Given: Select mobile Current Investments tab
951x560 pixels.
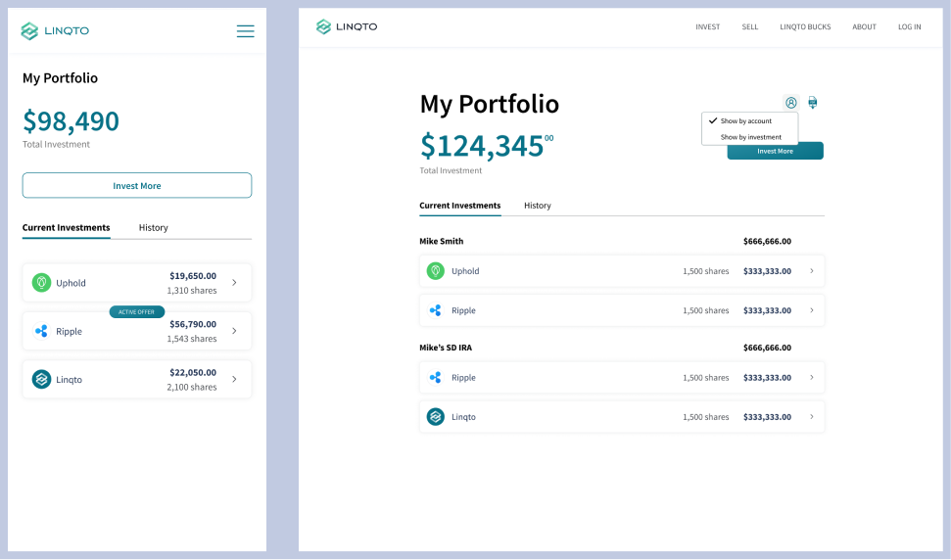Looking at the screenshot, I should (x=66, y=228).
